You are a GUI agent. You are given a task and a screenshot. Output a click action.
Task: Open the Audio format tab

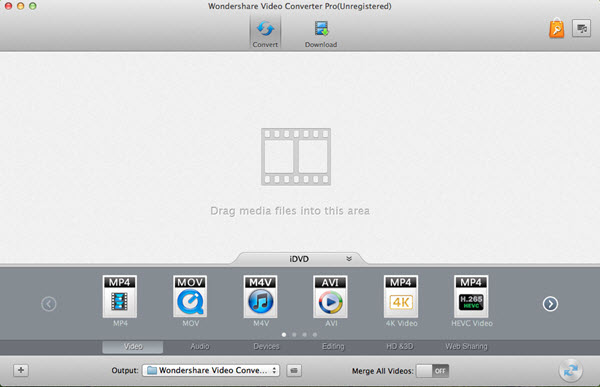coord(200,347)
